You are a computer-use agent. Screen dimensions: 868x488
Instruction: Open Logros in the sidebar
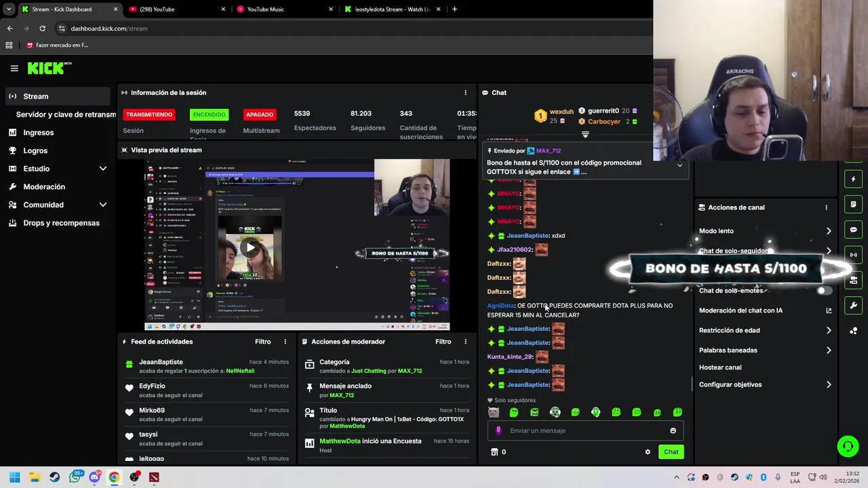pos(35,151)
